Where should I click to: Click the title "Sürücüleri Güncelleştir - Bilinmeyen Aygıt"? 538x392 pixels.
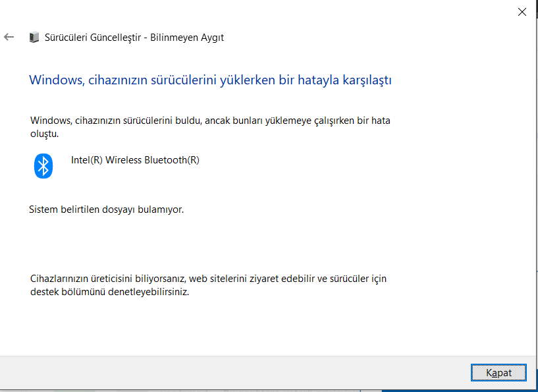134,38
